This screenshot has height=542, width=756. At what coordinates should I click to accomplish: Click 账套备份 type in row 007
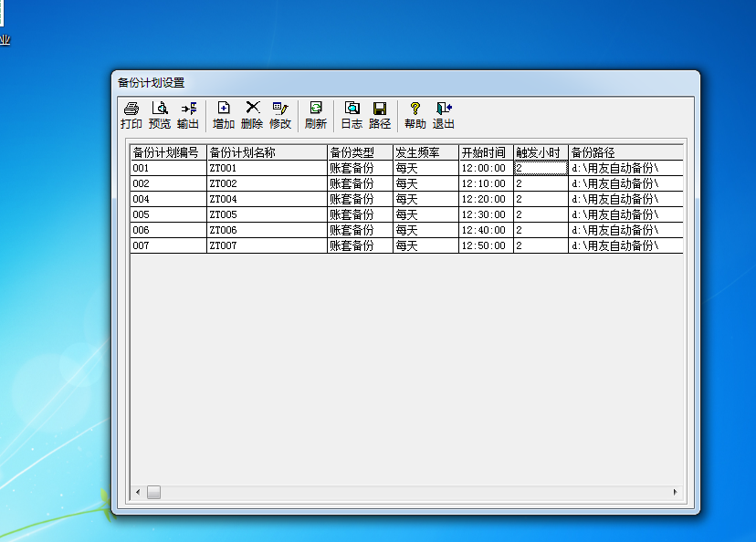pyautogui.click(x=360, y=245)
